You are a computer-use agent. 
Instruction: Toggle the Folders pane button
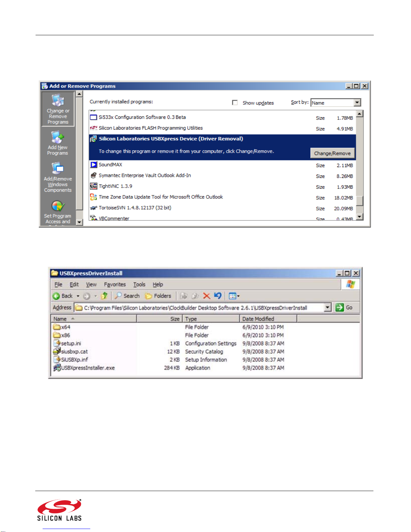click(x=158, y=296)
